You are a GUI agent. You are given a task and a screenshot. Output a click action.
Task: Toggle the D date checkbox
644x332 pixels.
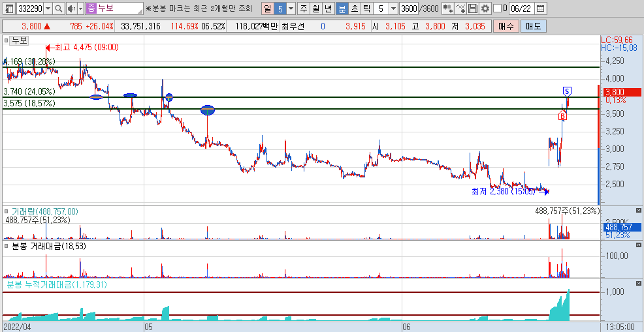[496, 8]
